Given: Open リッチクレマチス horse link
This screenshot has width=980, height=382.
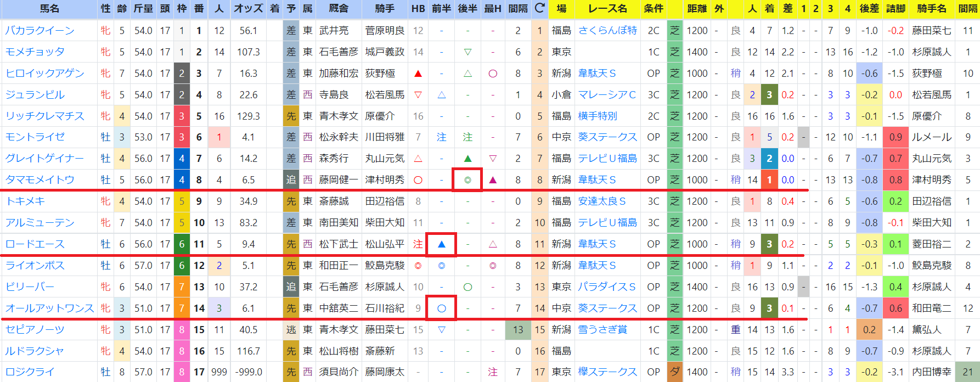Looking at the screenshot, I should [44, 116].
